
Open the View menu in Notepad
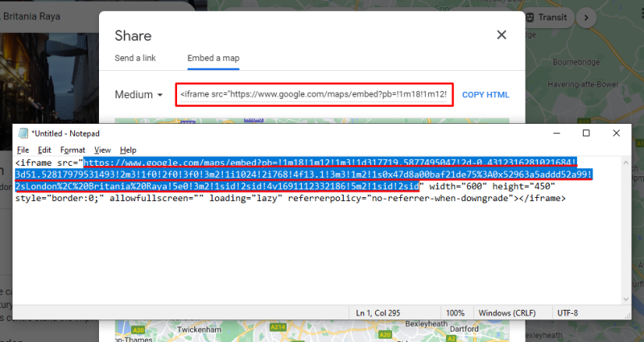102,150
